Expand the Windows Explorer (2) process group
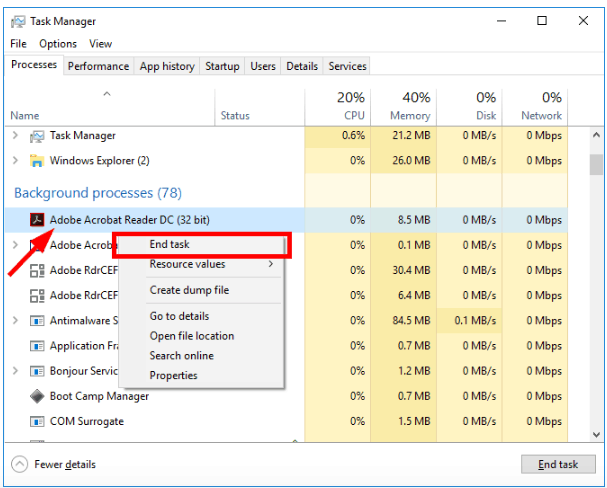Viewport: 607px width, 488px height. (x=15, y=161)
